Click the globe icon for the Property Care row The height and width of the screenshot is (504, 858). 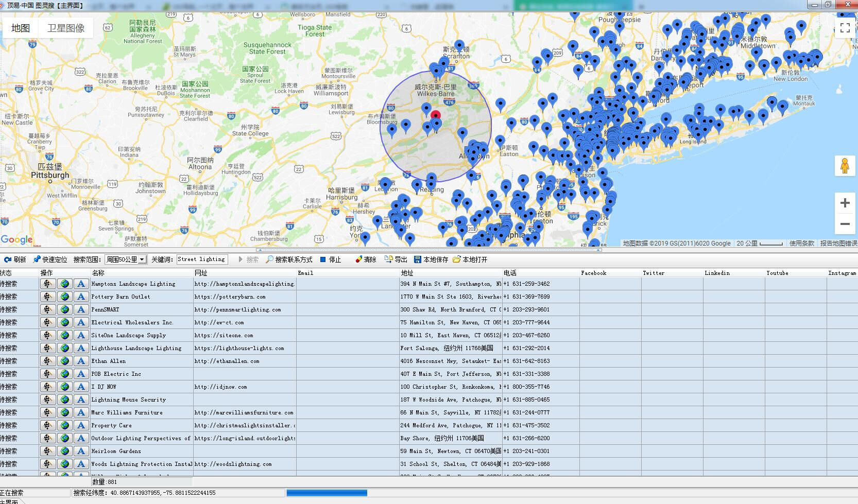pyautogui.click(x=64, y=425)
